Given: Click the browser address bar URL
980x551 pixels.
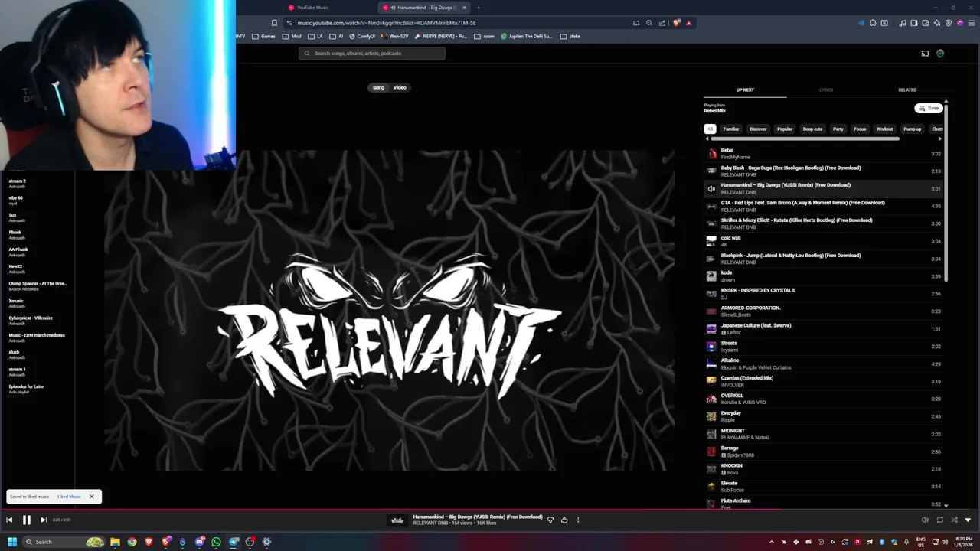Looking at the screenshot, I should coord(387,23).
